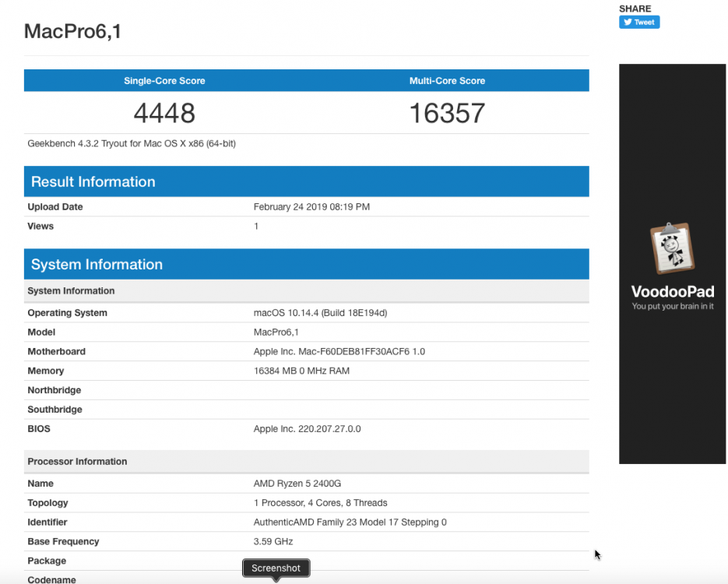728x584 pixels.
Task: Click the processor Name label
Action: pos(40,484)
